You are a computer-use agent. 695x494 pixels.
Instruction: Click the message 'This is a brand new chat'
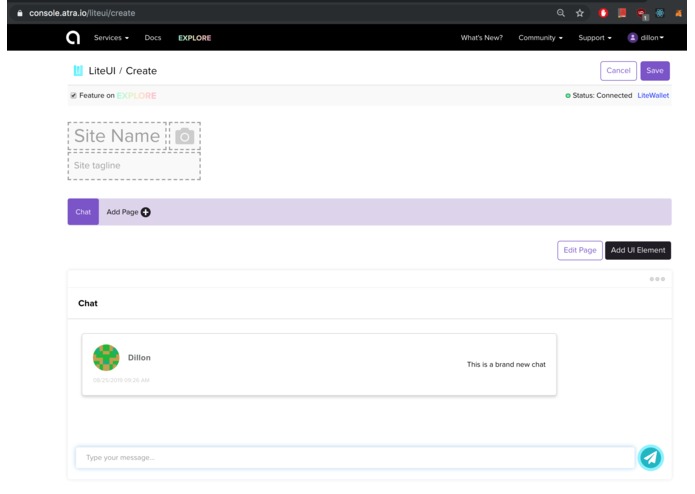506,364
